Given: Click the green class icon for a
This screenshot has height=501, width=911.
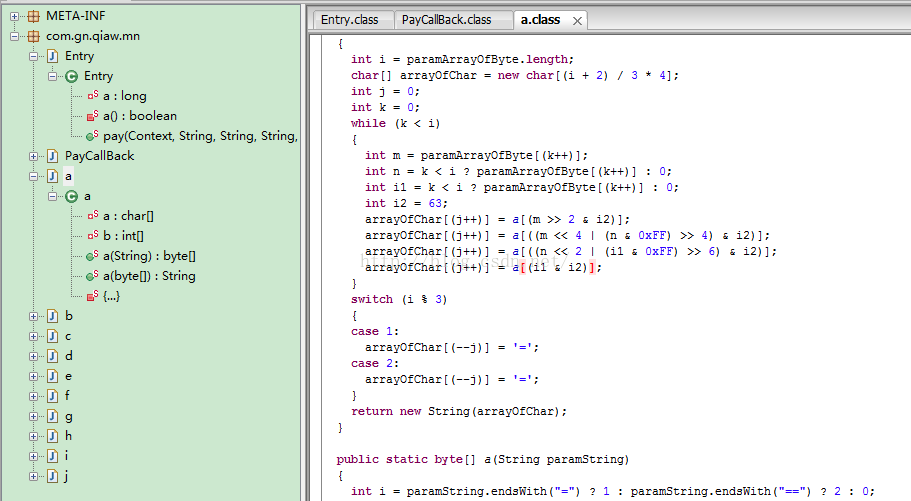Looking at the screenshot, I should point(71,196).
